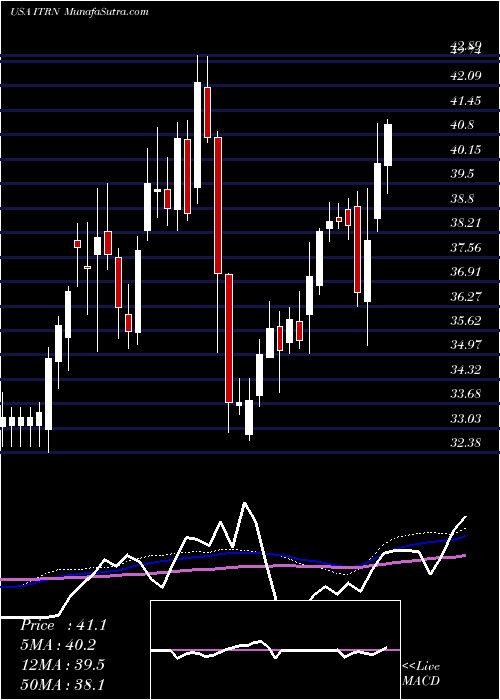Select the 34.97 price axis label
The image size is (500, 700).
point(466,345)
